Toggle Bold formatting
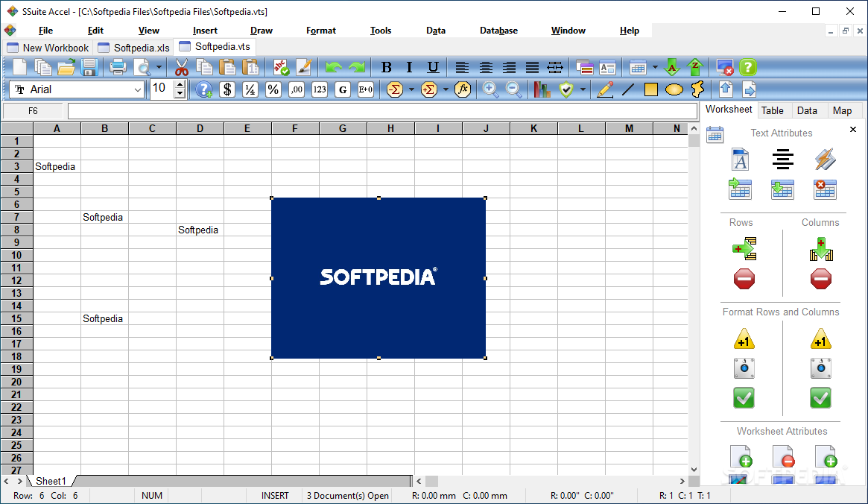The height and width of the screenshot is (504, 868). [387, 68]
